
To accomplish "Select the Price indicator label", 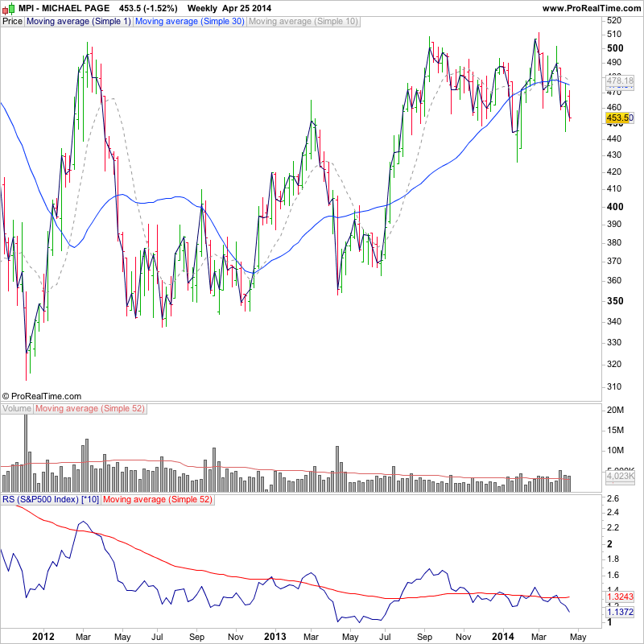I will [12, 22].
